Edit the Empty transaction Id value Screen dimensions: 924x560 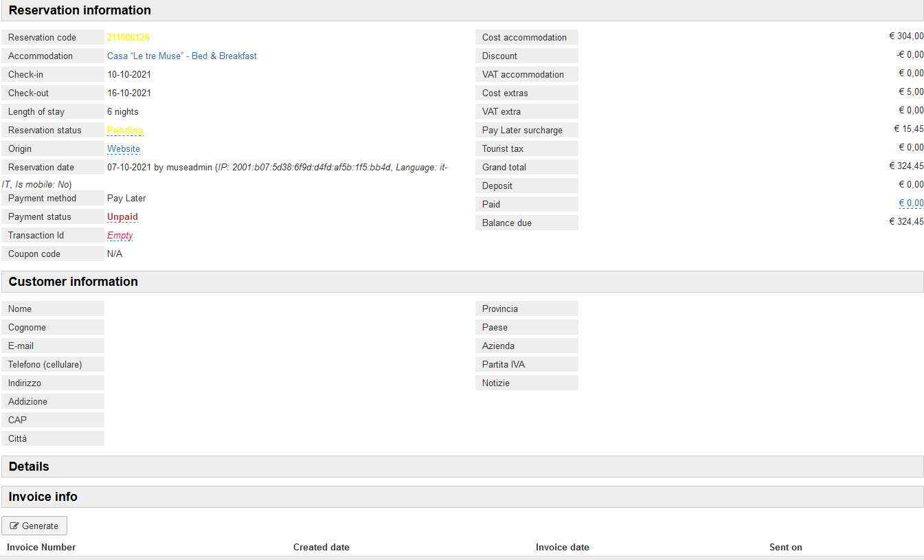[x=120, y=235]
